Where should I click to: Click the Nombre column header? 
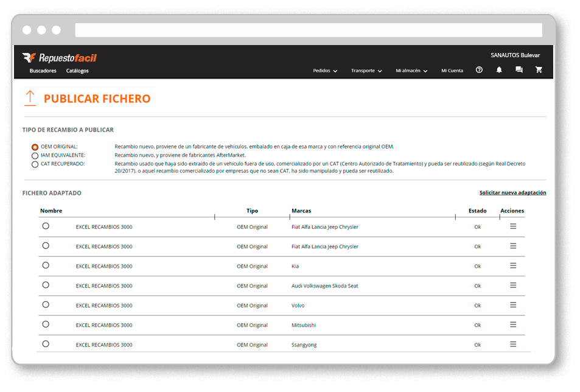click(51, 211)
